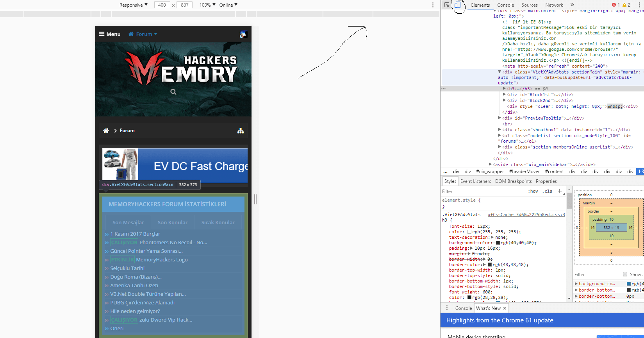This screenshot has height=338, width=644.
Task: Toggle the Show all checkbox
Action: [x=625, y=274]
